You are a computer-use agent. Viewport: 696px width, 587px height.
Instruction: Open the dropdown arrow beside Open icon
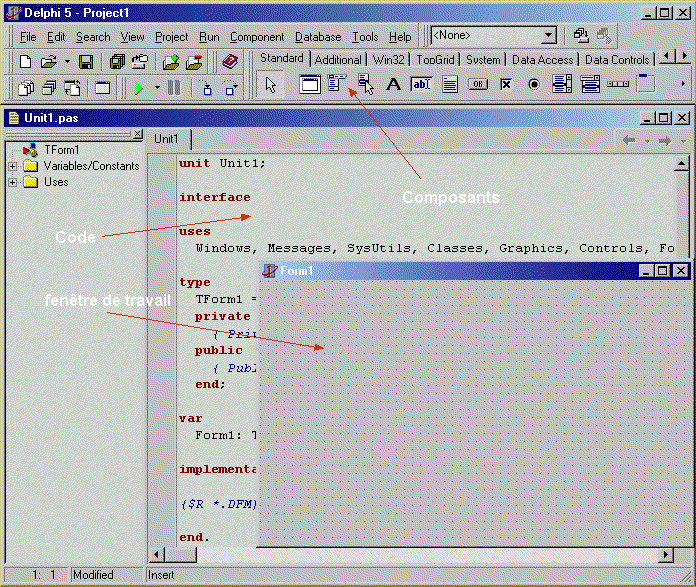(67, 61)
